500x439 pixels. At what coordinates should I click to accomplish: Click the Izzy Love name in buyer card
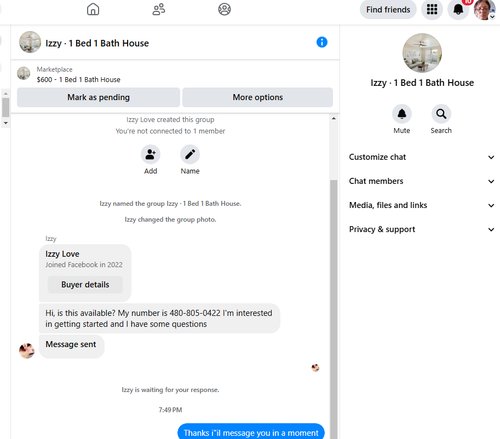[62, 254]
